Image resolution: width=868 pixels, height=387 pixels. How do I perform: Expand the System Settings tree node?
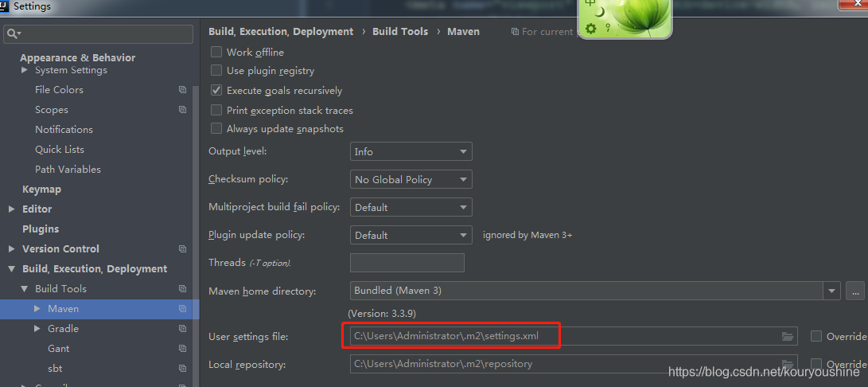pos(25,70)
